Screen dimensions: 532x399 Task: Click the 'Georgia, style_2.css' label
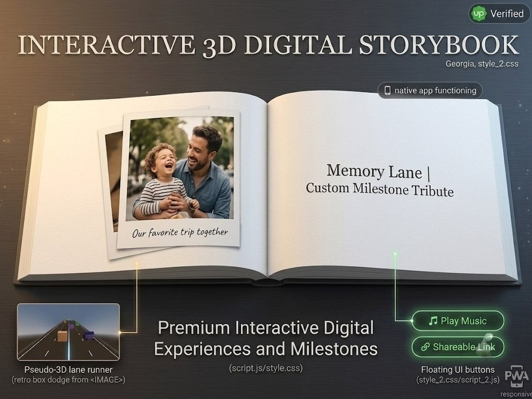[482, 64]
